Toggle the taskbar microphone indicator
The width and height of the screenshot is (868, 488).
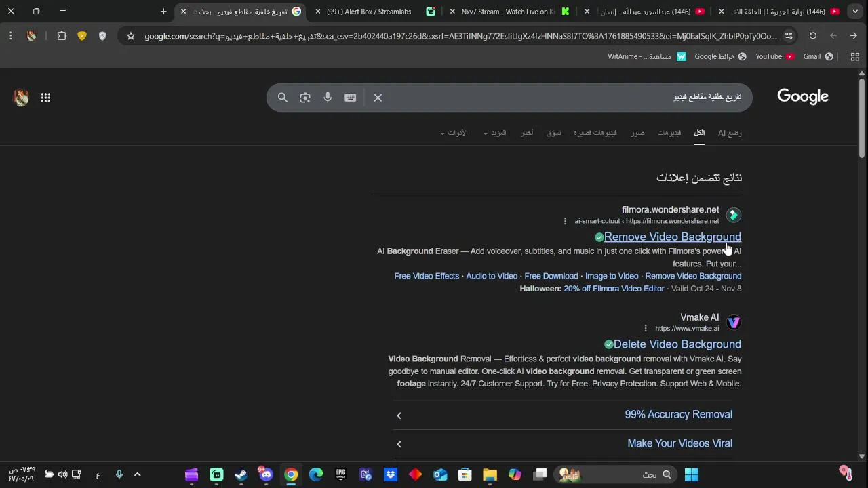[119, 474]
